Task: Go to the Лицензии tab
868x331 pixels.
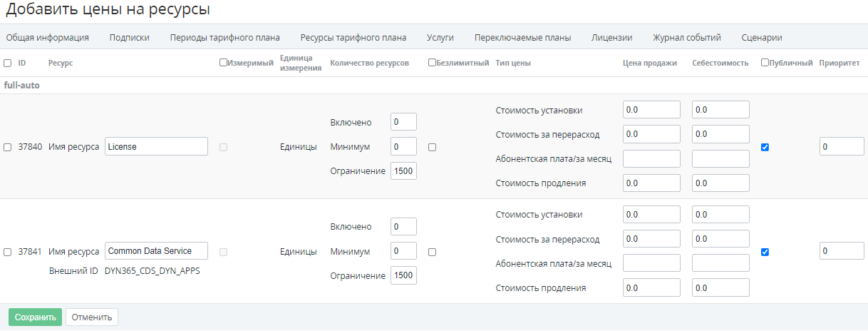Action: pyautogui.click(x=611, y=38)
